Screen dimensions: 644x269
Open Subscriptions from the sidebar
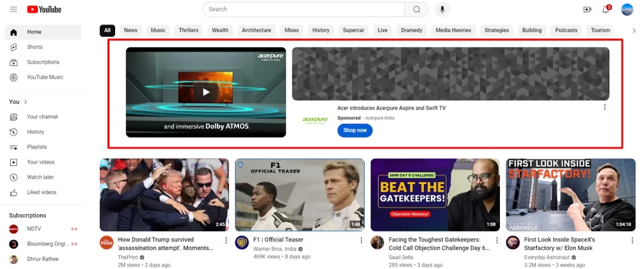pyautogui.click(x=43, y=62)
